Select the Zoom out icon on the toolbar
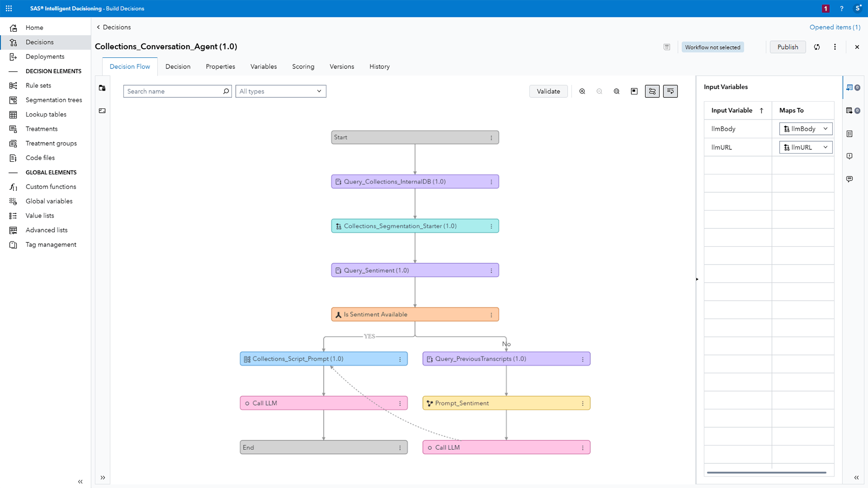 (599, 91)
